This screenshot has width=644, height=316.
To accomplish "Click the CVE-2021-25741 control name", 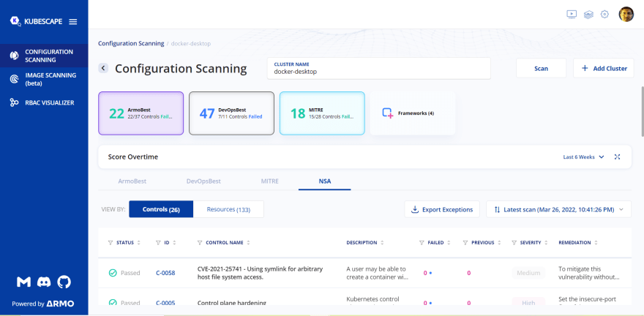I will pyautogui.click(x=260, y=273).
